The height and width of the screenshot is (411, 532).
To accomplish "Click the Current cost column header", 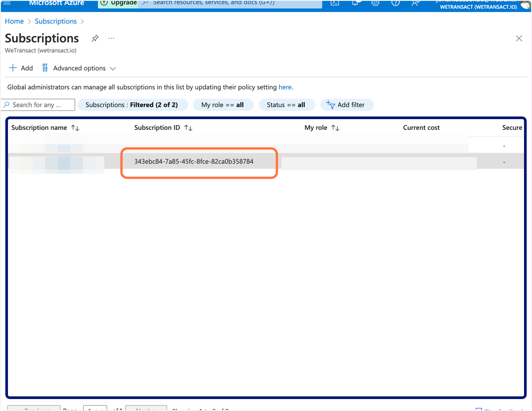I will pyautogui.click(x=421, y=128).
